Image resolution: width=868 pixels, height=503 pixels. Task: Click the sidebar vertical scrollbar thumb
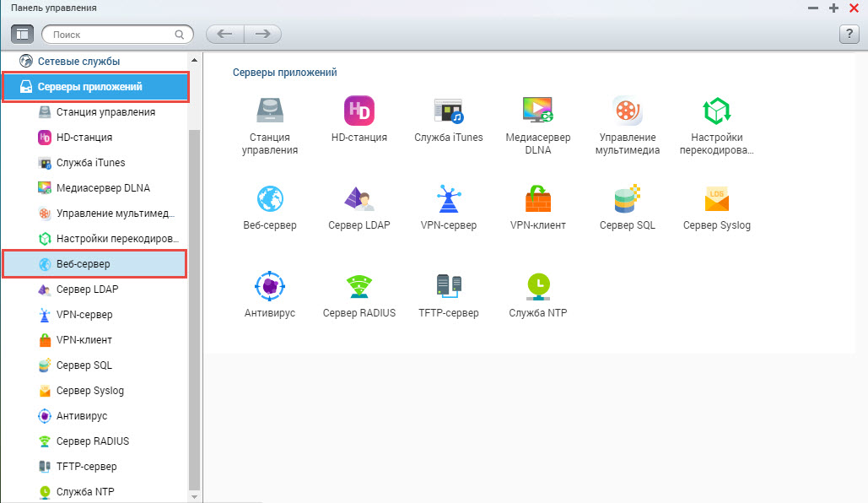[194, 311]
